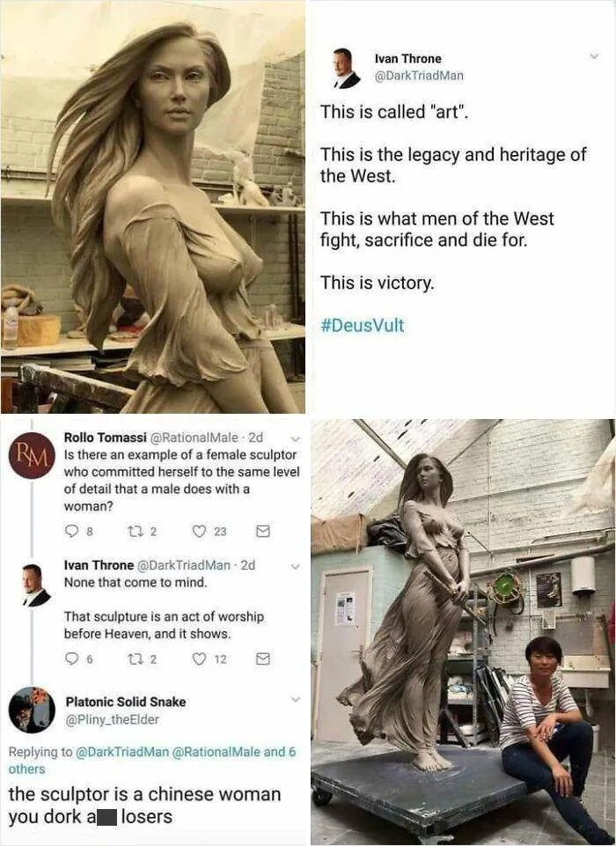Open the #DeusVult hashtag

click(x=362, y=326)
